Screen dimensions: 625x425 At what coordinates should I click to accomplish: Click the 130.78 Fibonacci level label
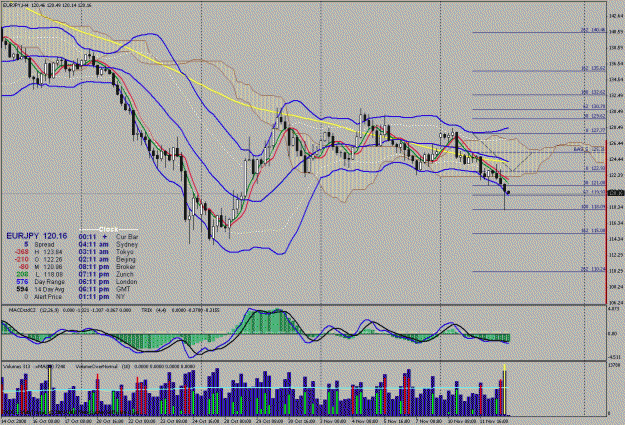coord(594,107)
